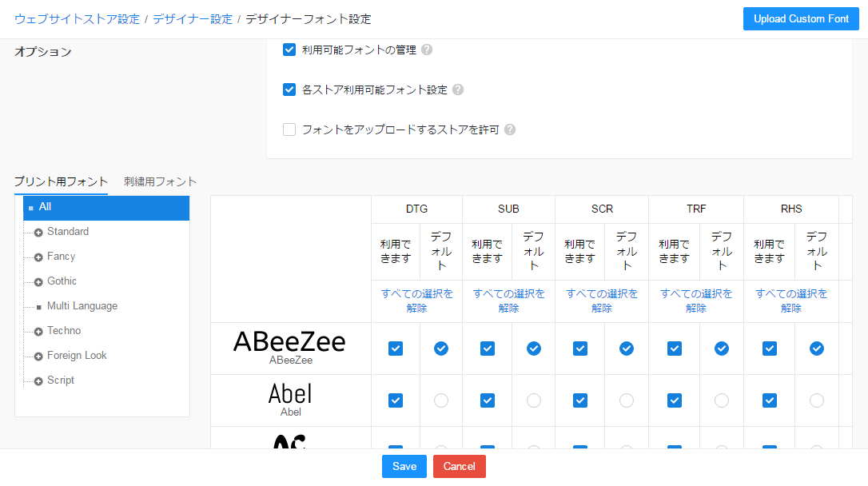Go to デザイナー設定 breadcrumb link

pos(193,18)
